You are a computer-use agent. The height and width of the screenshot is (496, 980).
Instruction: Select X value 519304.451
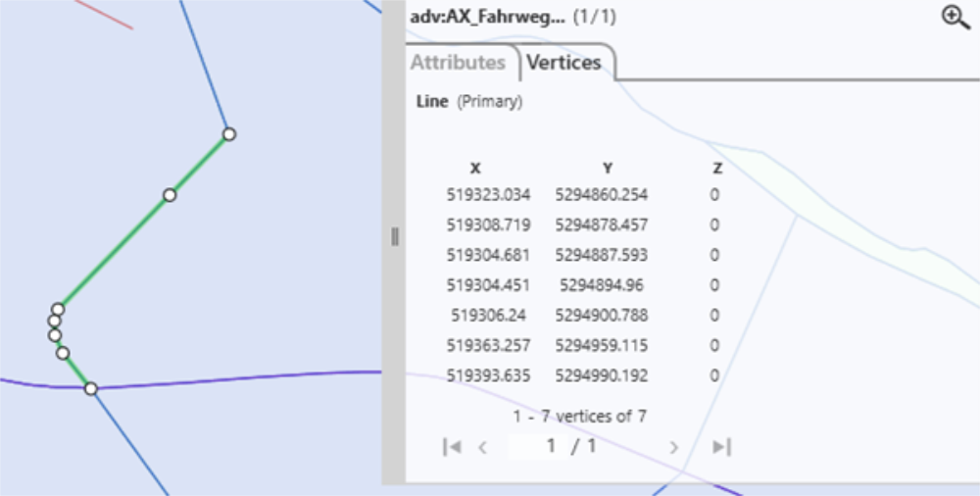tap(488, 285)
